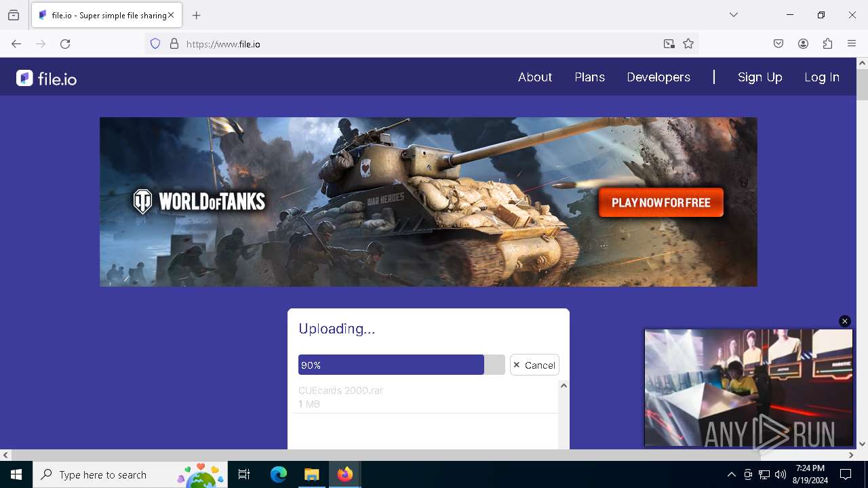Open Task View on taskbar
868x488 pixels.
coord(244,474)
